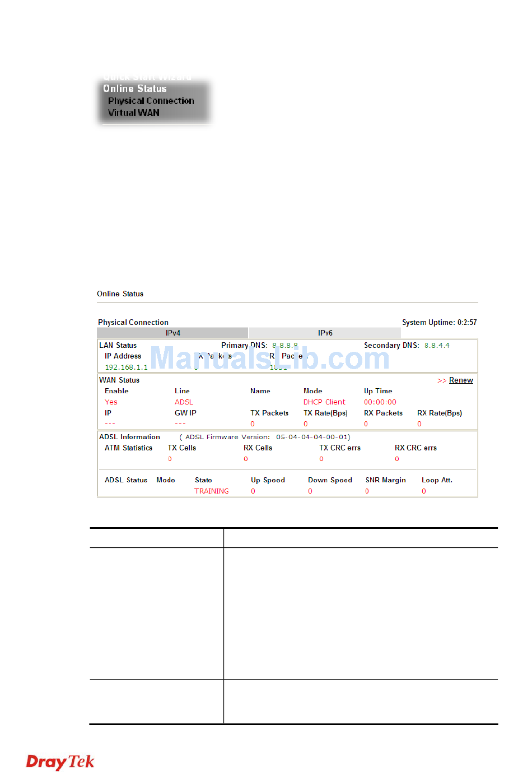The height and width of the screenshot is (777, 532).
Task: Click the WAN Status heading
Action: click(x=119, y=380)
